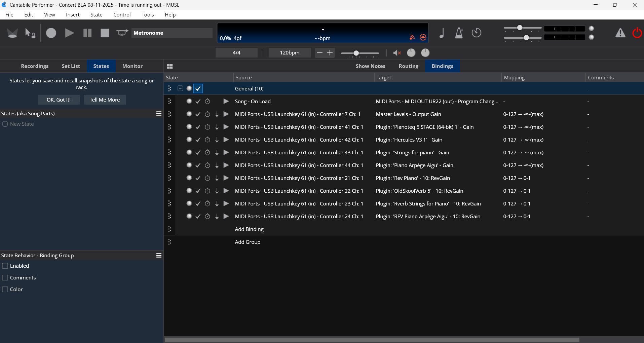Tick the Comments state behavior checkbox

point(5,278)
